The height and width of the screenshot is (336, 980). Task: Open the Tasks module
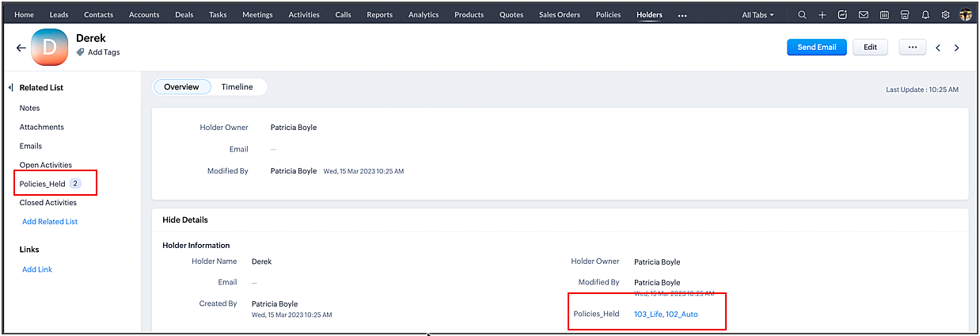(219, 15)
